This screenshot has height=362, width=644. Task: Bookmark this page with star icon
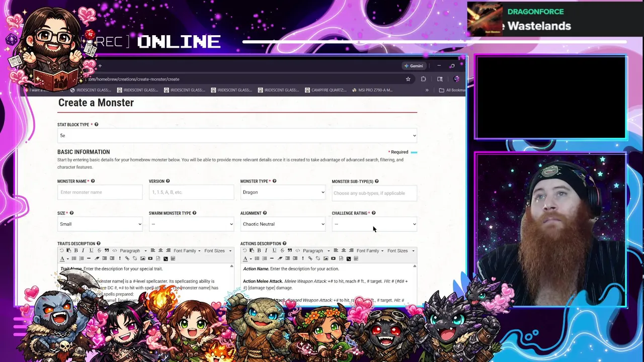pos(408,79)
